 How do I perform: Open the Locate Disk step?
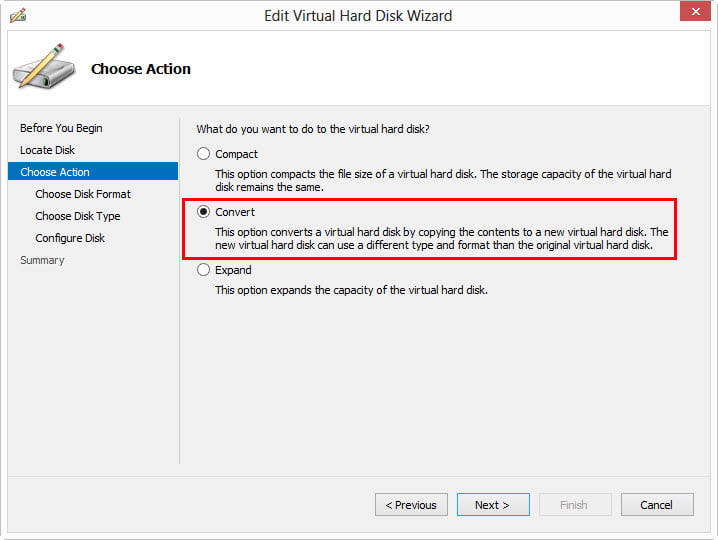point(47,150)
